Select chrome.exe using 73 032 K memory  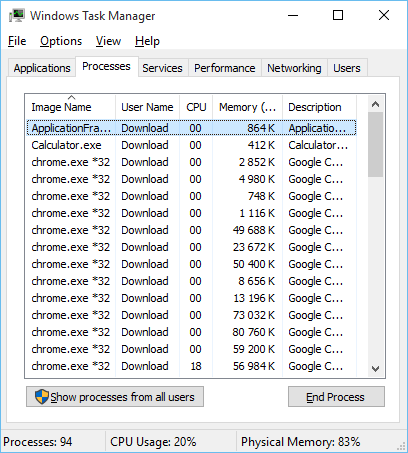click(x=191, y=315)
